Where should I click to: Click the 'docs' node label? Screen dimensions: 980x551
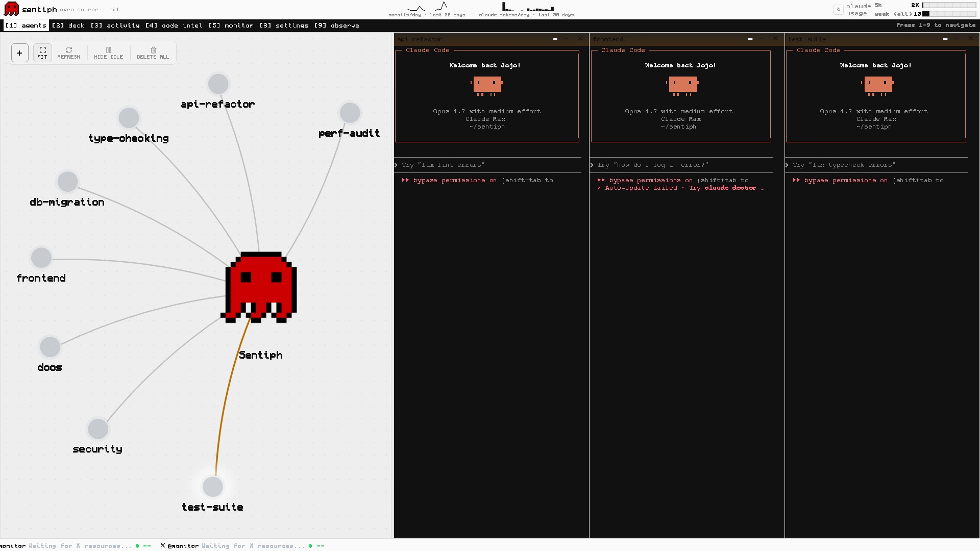pos(50,367)
